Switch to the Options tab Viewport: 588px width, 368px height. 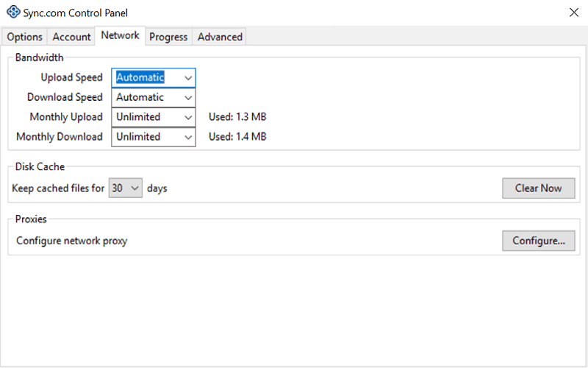pyautogui.click(x=24, y=37)
